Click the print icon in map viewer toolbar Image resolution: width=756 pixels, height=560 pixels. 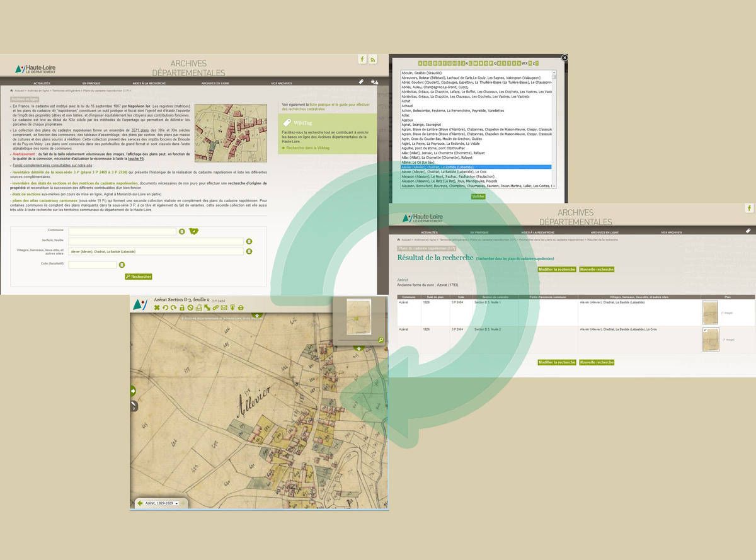[x=198, y=307]
